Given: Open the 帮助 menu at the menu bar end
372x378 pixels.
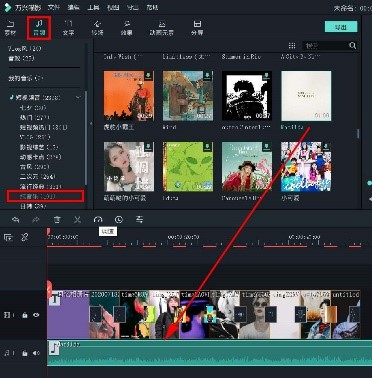Looking at the screenshot, I should point(152,7).
